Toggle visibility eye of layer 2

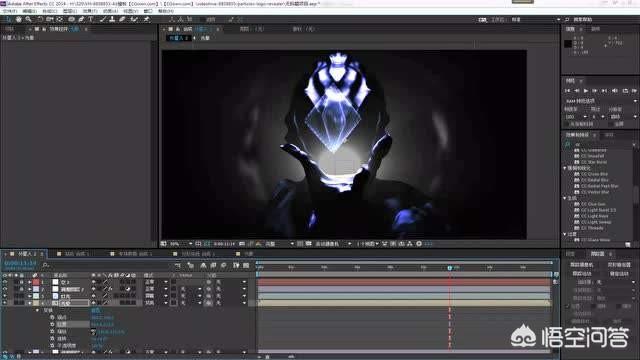coord(5,289)
